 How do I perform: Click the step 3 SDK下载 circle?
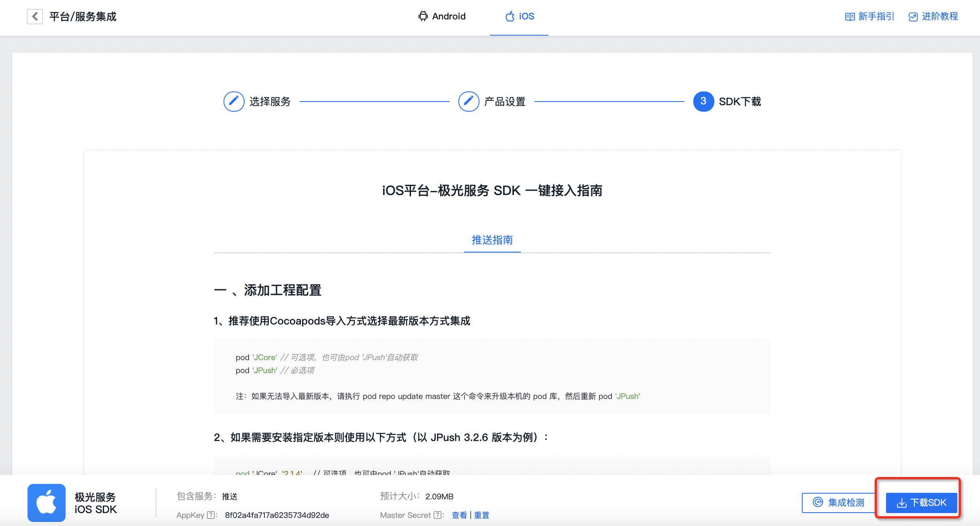pos(703,101)
